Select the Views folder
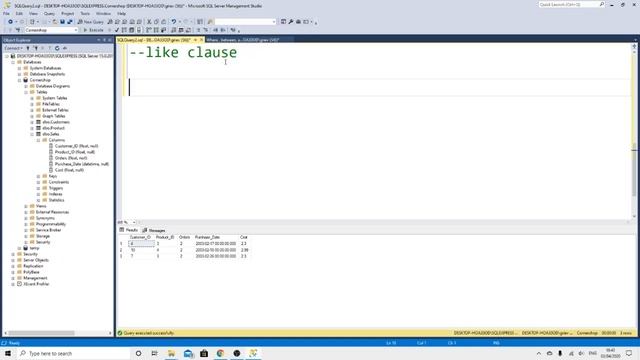Image resolution: width=640 pixels, height=360 pixels. pos(41,206)
